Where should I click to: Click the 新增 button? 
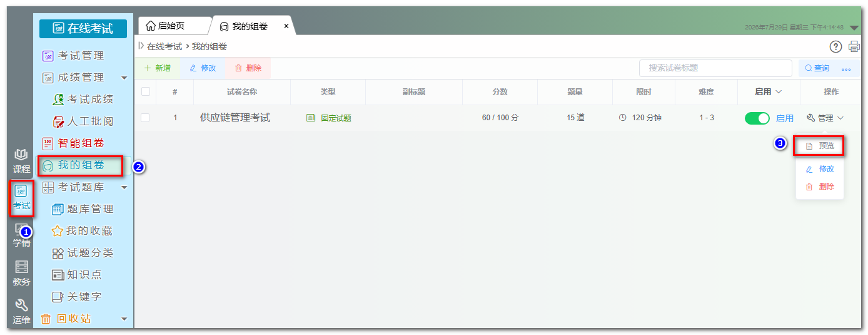pyautogui.click(x=157, y=68)
